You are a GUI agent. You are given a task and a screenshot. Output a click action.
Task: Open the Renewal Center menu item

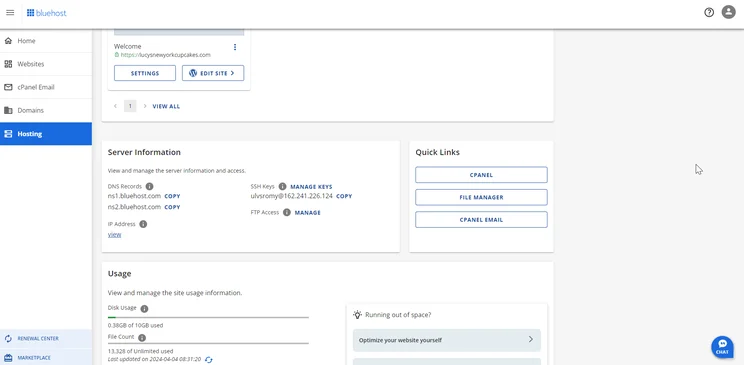[46, 338]
